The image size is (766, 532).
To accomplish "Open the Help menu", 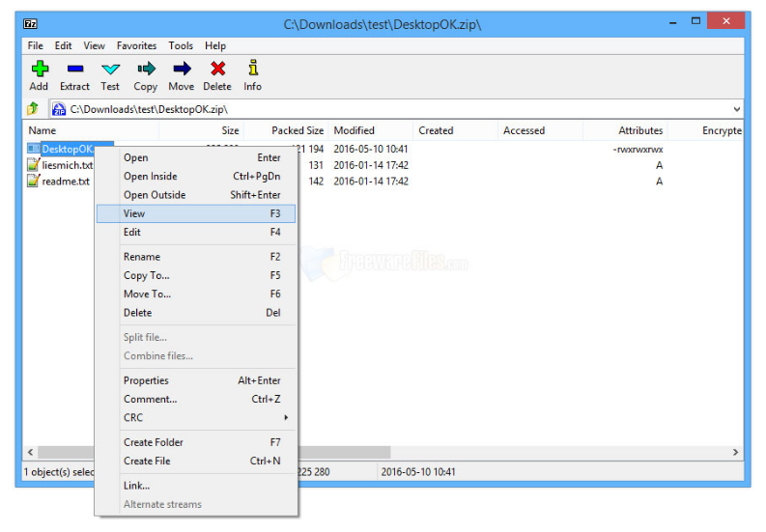I will (x=215, y=46).
